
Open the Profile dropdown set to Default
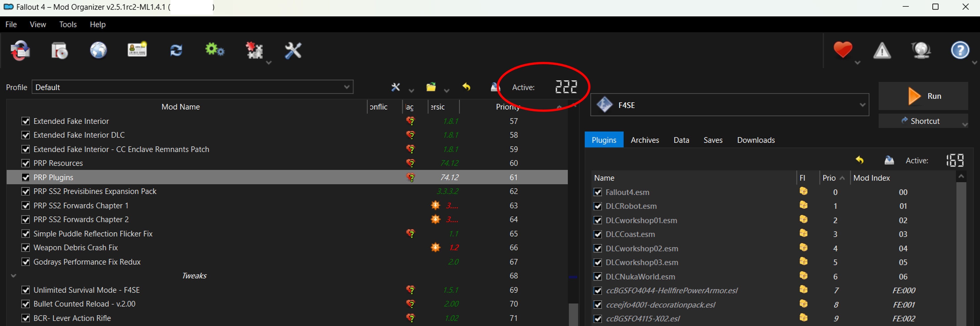point(192,87)
